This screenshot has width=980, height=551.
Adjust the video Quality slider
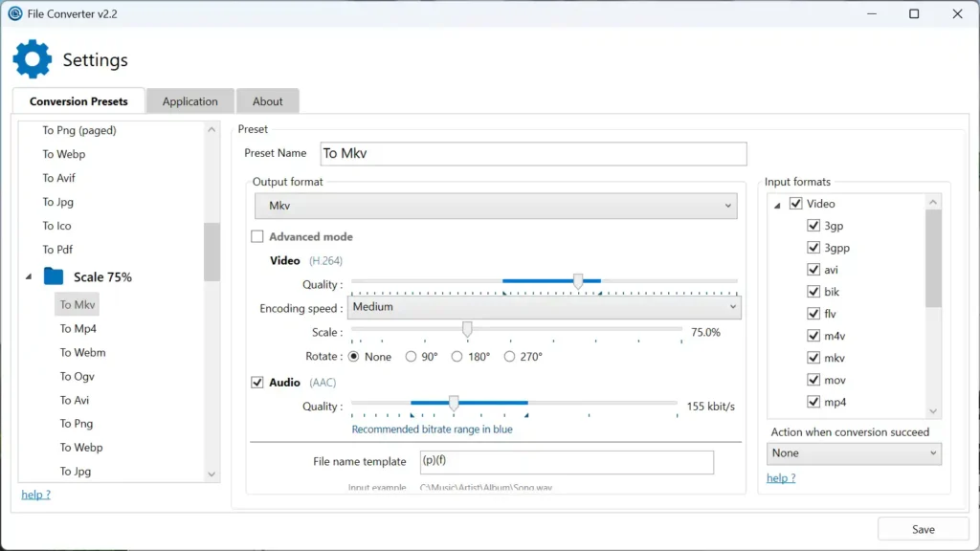pos(578,281)
